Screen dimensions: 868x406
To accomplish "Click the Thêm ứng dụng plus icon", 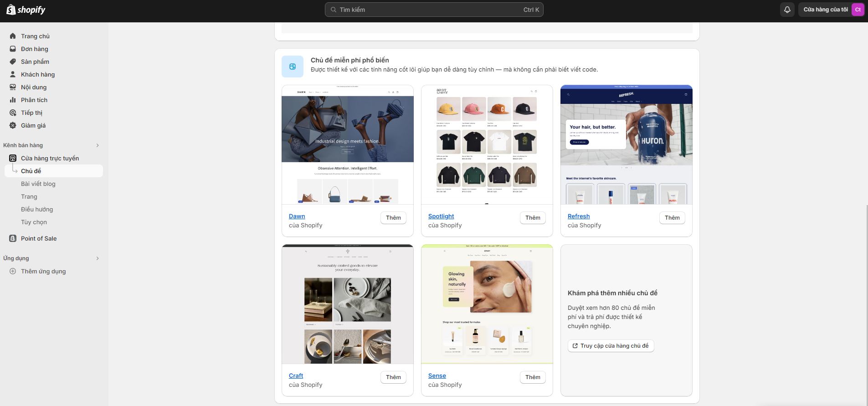I will (x=13, y=271).
